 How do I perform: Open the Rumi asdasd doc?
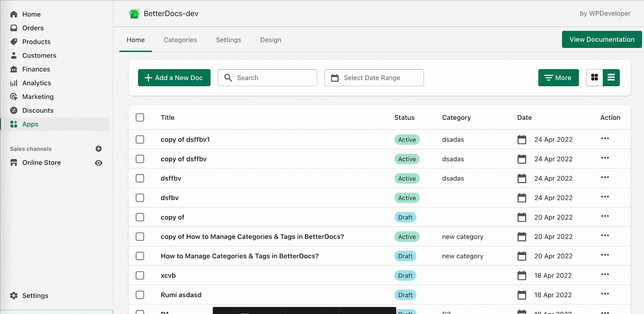point(181,295)
